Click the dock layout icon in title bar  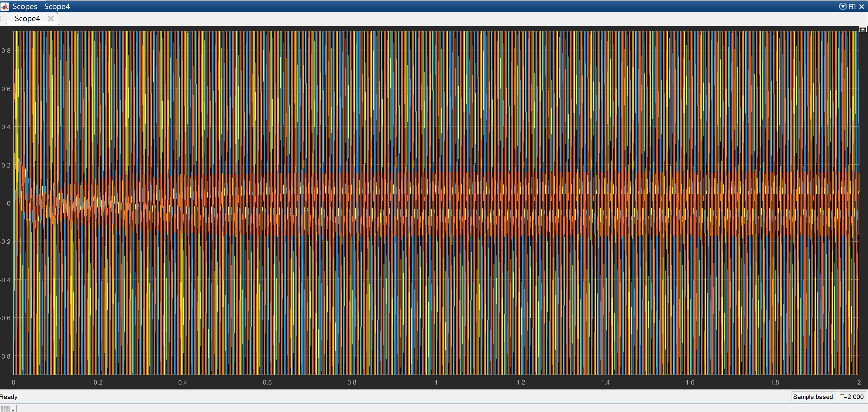(x=852, y=6)
